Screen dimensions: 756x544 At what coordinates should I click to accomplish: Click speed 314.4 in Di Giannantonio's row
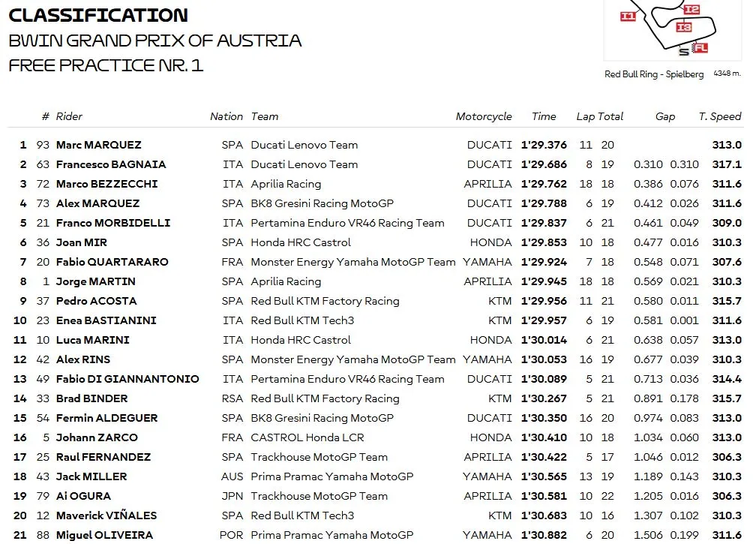coord(727,379)
